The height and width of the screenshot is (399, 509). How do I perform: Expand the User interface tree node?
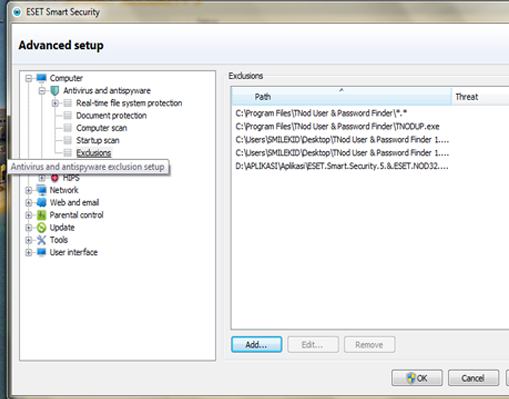[29, 253]
